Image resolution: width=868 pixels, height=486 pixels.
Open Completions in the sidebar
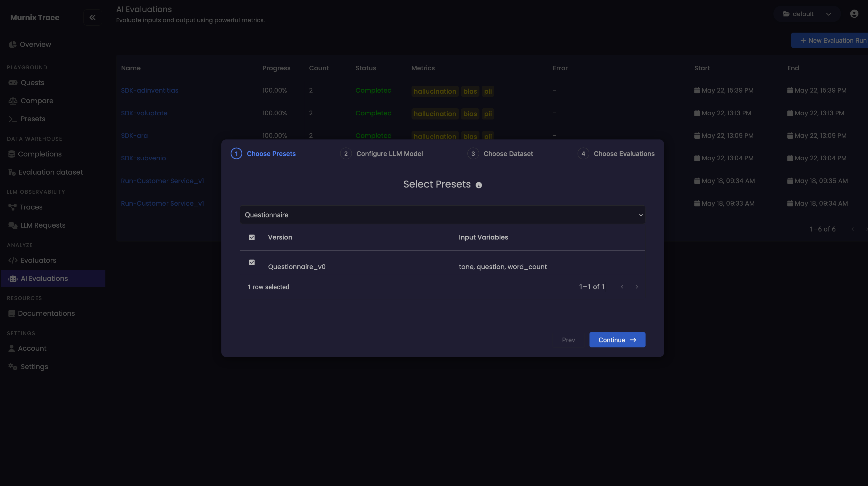[x=40, y=154]
